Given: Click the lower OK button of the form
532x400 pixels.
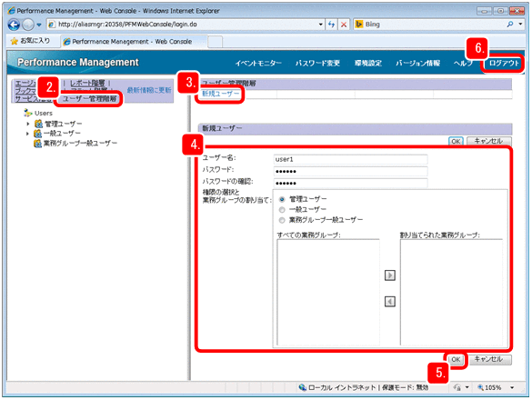Looking at the screenshot, I should 456,360.
